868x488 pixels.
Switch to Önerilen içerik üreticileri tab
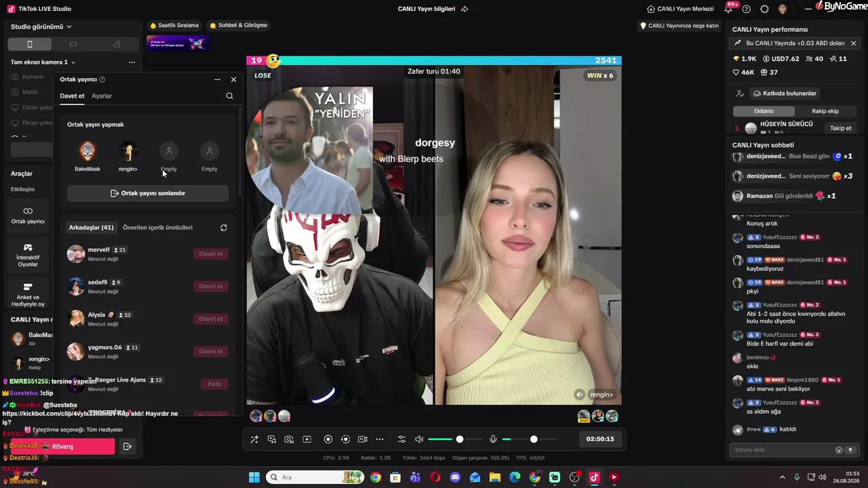(x=158, y=228)
